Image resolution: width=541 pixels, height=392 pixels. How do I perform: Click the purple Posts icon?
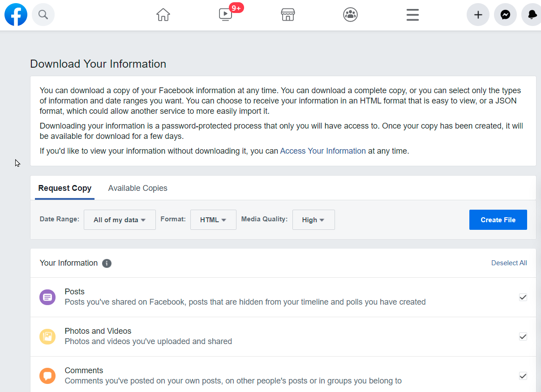pos(47,297)
